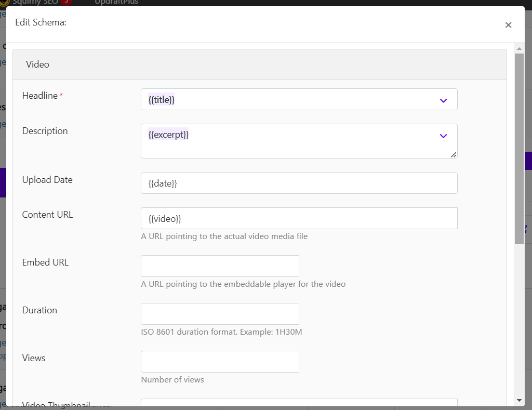The image size is (532, 410).
Task: Focus the Upload Date input field
Action: point(299,183)
